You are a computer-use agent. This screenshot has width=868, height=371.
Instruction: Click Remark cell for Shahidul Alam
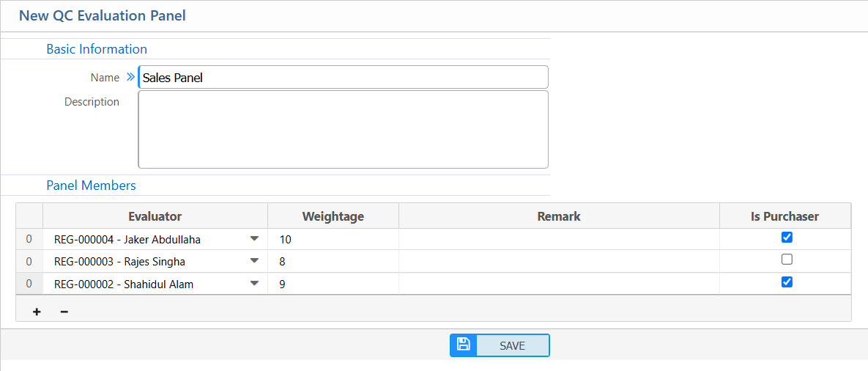[559, 284]
